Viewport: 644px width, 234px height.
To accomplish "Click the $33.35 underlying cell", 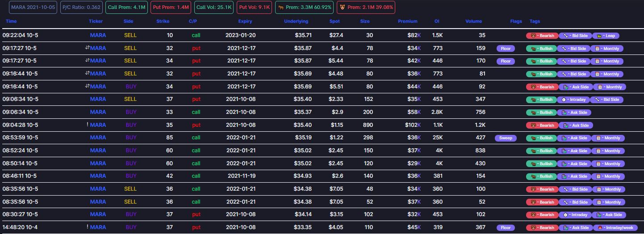I will click(303, 227).
